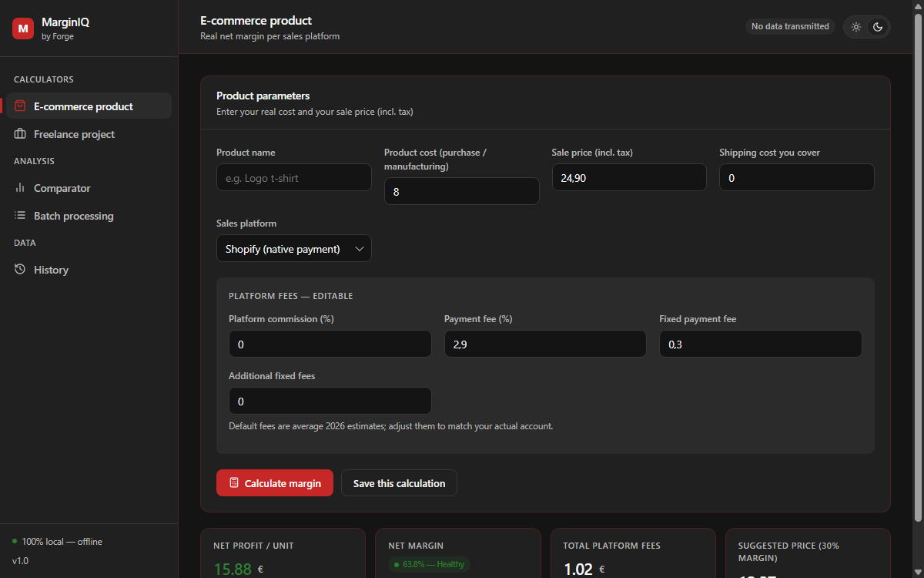Switch to light theme with sun icon
This screenshot has height=578, width=924.
856,27
